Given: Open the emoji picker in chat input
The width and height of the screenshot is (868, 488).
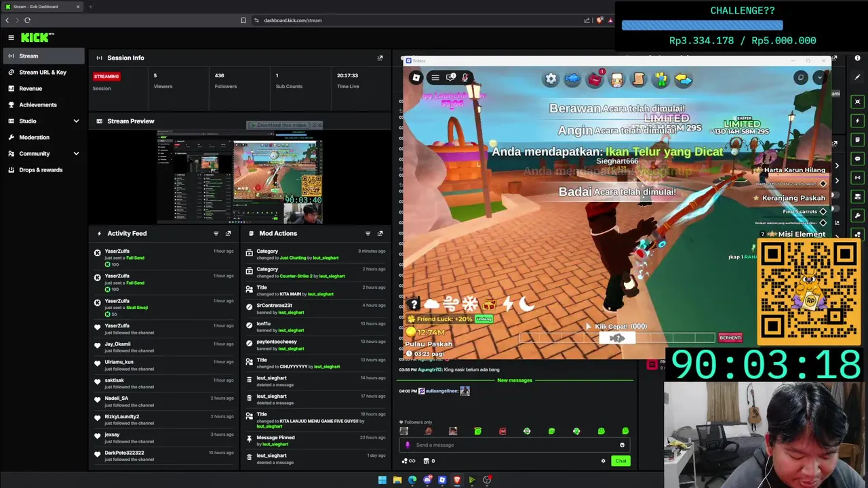Looking at the screenshot, I should (x=622, y=445).
